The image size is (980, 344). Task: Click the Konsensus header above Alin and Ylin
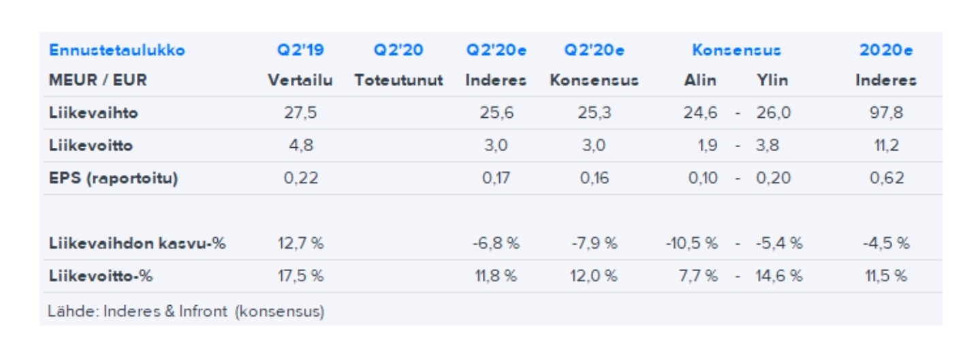[x=736, y=50]
